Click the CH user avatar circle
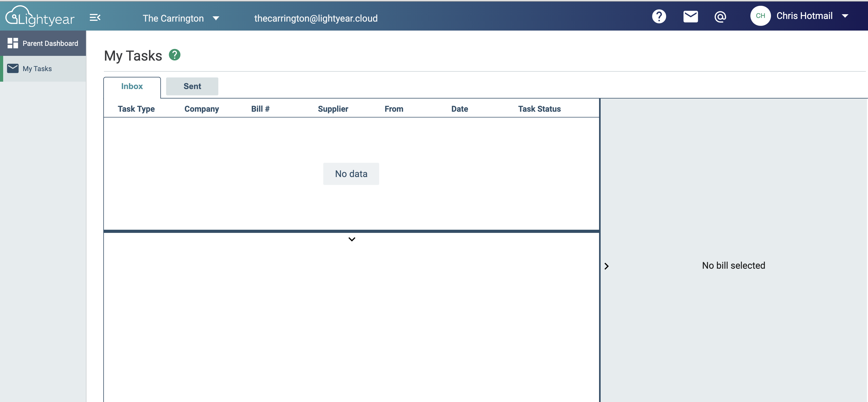Viewport: 868px width, 402px height. 760,16
